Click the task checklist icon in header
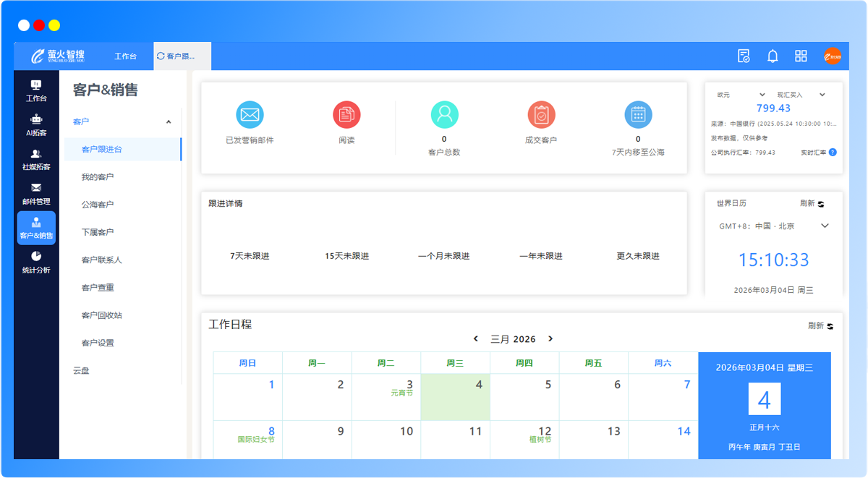 tap(744, 56)
